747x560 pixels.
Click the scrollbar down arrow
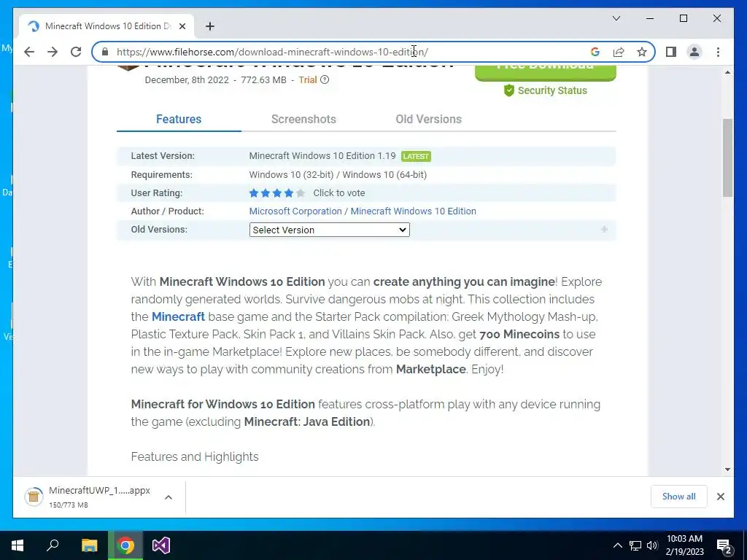[727, 470]
